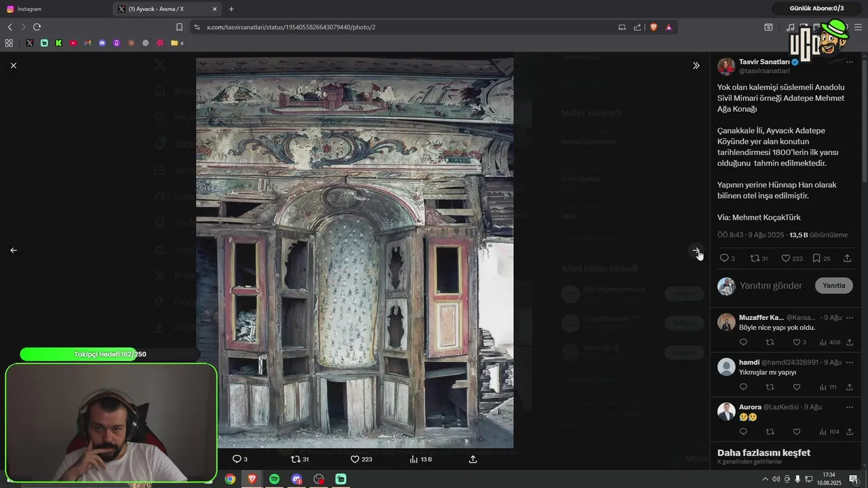The image size is (868, 488).
Task: Open Aurora's profile name link
Action: [x=750, y=407]
